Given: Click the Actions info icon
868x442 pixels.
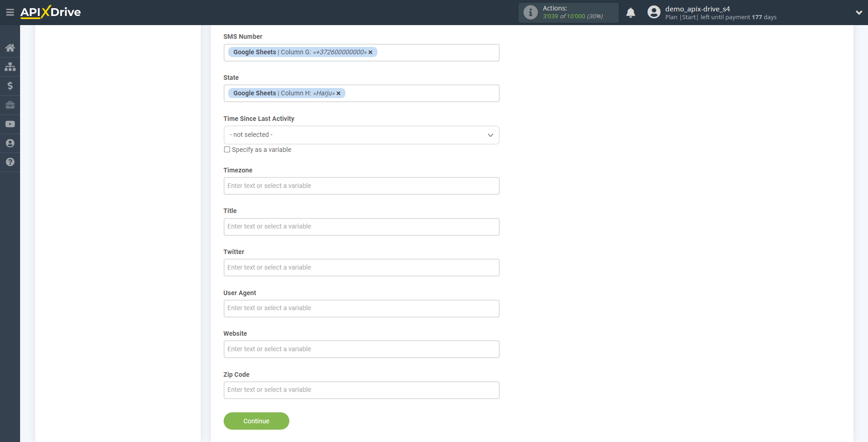Looking at the screenshot, I should click(530, 12).
